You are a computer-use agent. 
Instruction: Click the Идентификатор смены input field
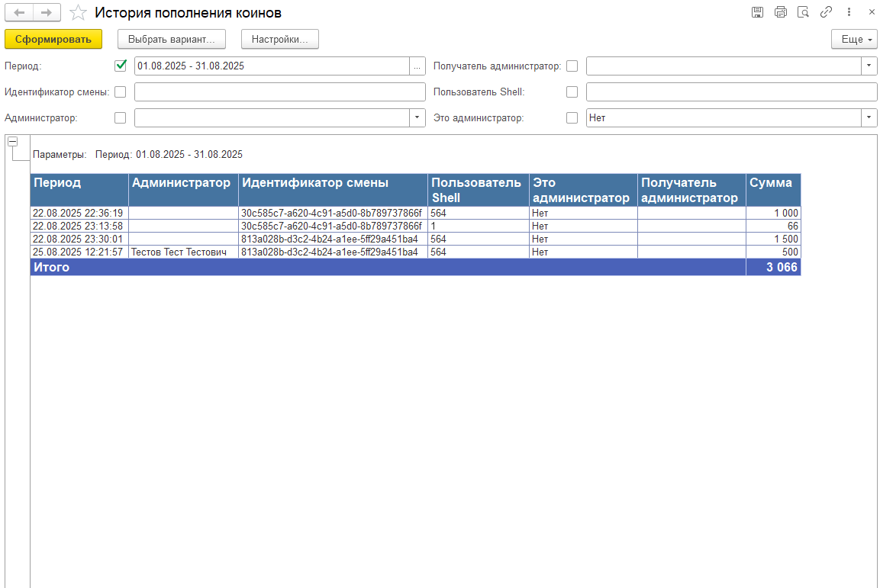(x=279, y=92)
